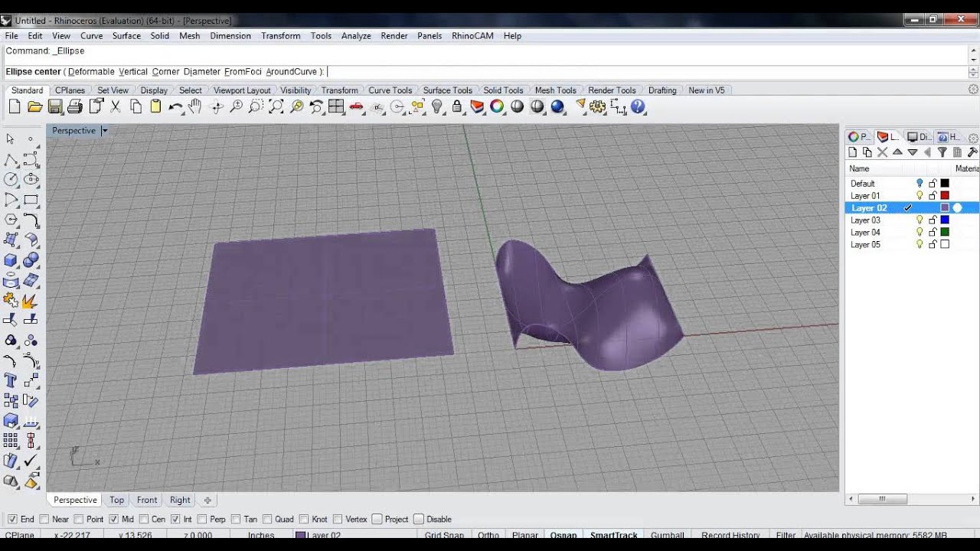Viewport: 980px width, 551px height.
Task: Switch to the Curve Tools toolbar tab
Action: coord(390,90)
